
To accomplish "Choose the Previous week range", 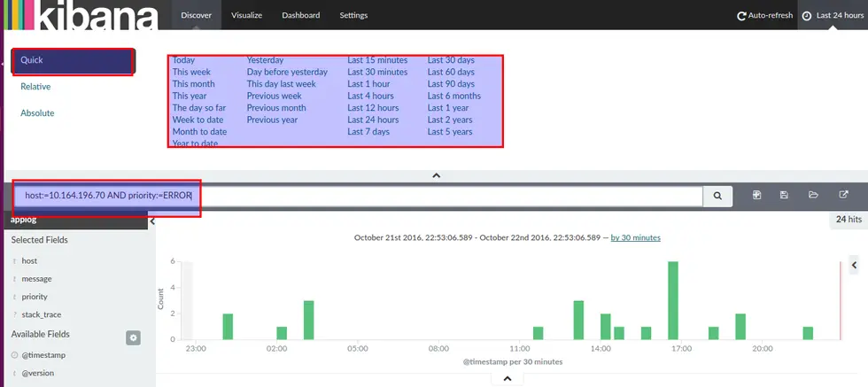I will click(x=274, y=96).
